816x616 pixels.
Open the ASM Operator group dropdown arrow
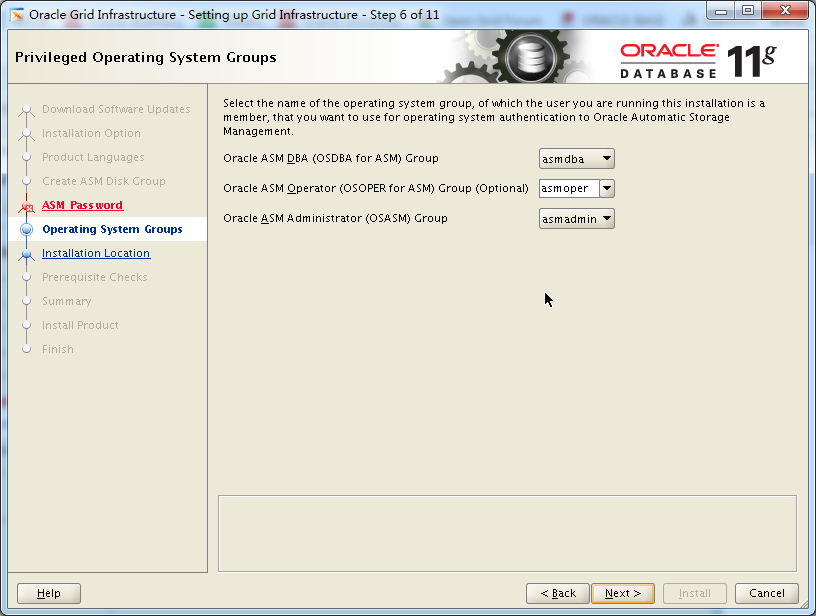click(607, 188)
